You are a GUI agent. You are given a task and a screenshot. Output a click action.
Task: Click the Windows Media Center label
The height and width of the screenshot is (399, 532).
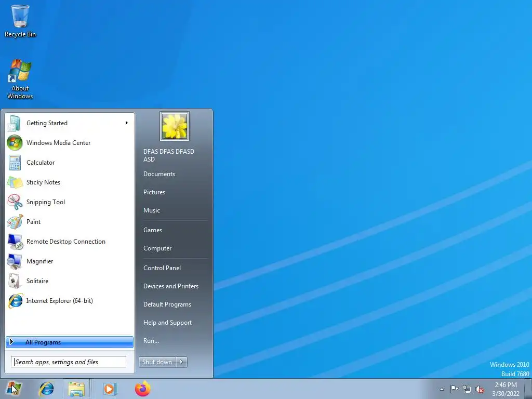pyautogui.click(x=59, y=143)
